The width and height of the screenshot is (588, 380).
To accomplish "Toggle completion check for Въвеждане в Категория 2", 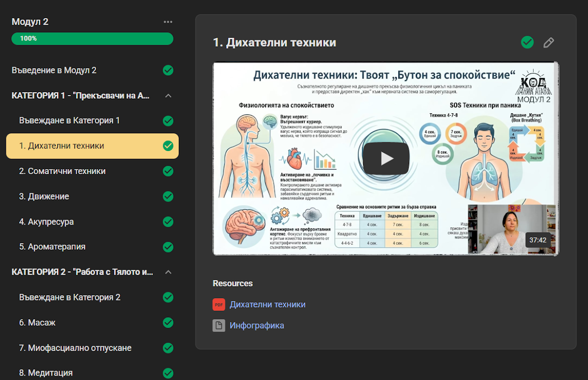I will [168, 297].
